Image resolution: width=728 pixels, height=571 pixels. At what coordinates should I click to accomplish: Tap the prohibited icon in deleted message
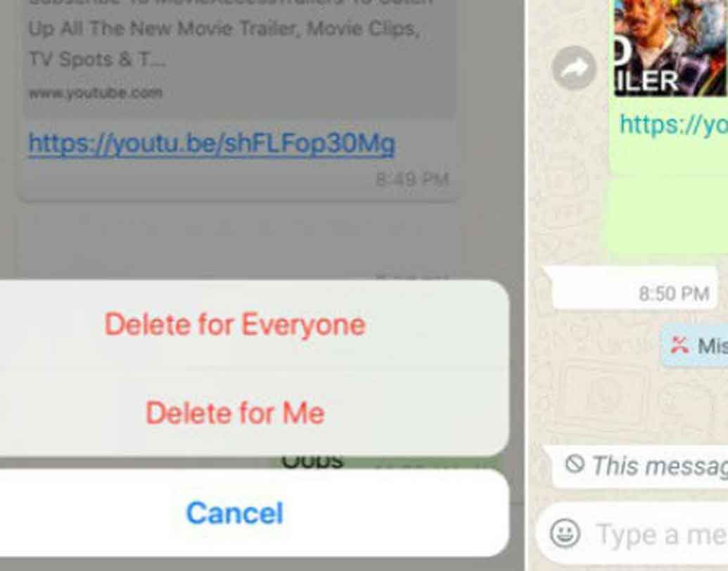click(x=575, y=463)
